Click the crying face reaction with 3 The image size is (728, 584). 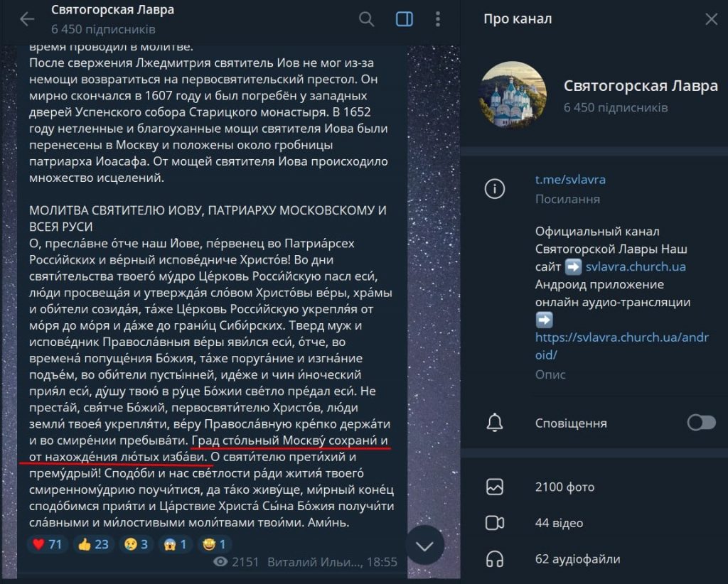point(136,544)
